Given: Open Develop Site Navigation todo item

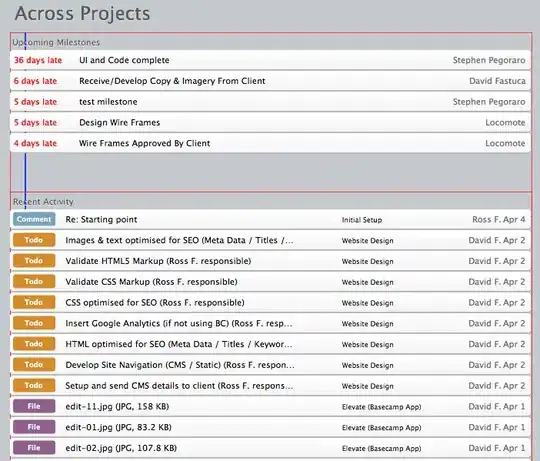Looking at the screenshot, I should click(180, 365).
